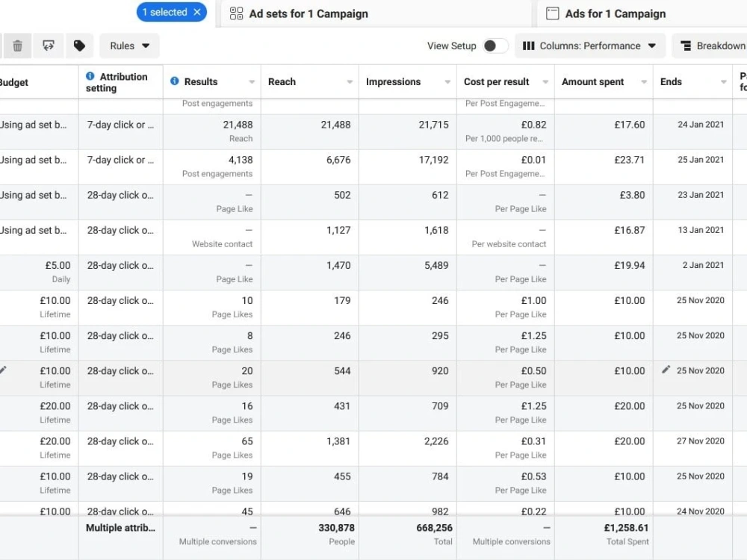Clear the 1 selected filter
Image resolution: width=747 pixels, height=560 pixels.
(x=197, y=13)
